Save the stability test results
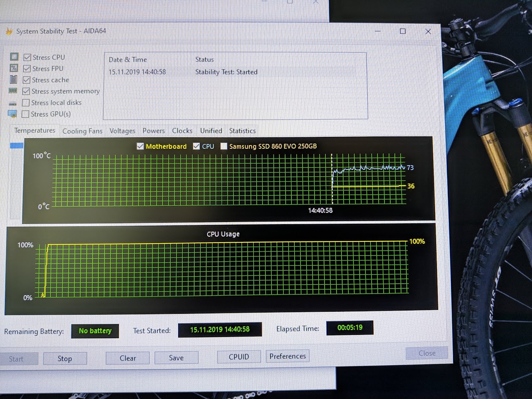The image size is (532, 399). coord(177,358)
